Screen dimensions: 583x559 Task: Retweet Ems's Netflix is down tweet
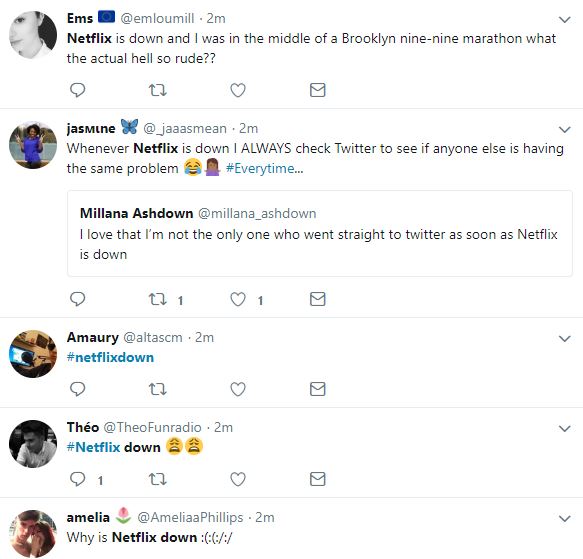point(158,90)
